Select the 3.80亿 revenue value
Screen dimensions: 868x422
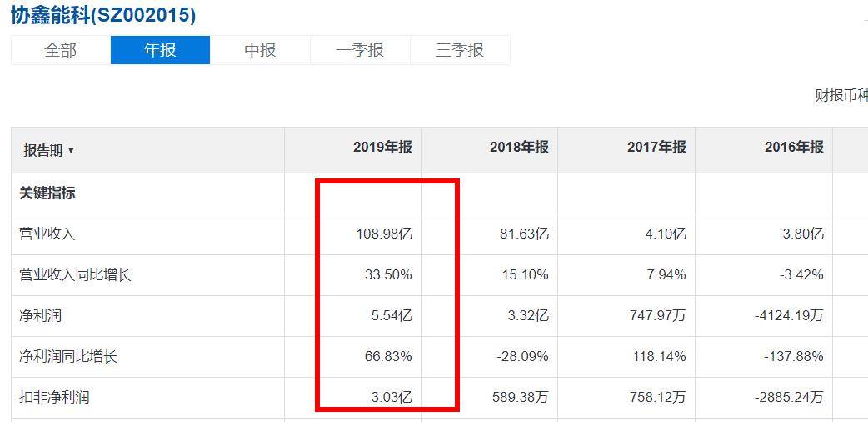pos(803,234)
